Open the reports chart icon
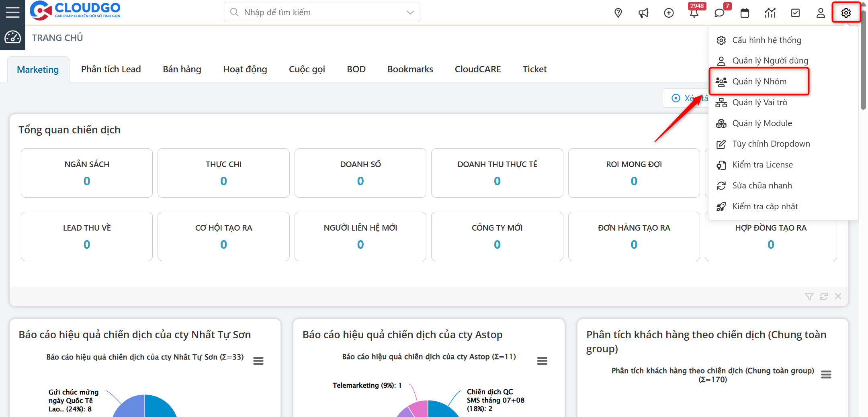Screen dimensions: 868x417 pyautogui.click(x=770, y=13)
